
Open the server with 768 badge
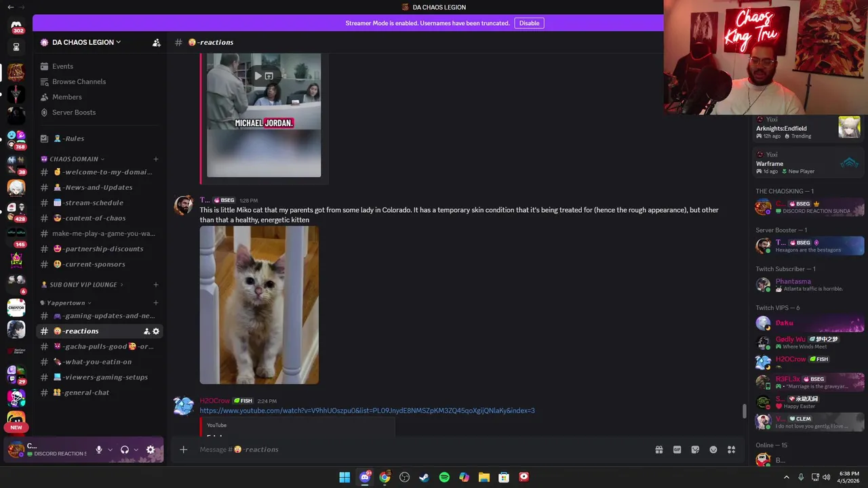16,140
